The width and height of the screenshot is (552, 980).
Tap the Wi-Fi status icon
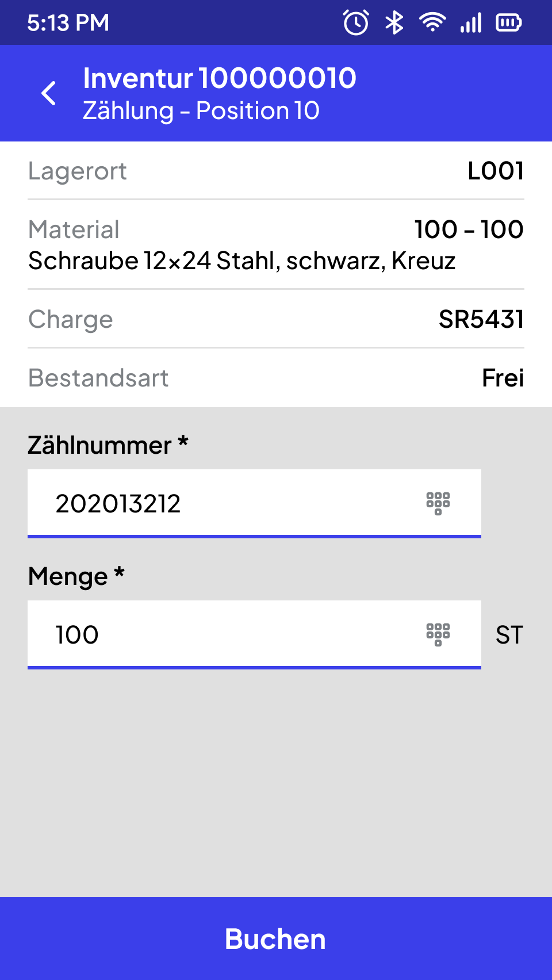coord(432,23)
